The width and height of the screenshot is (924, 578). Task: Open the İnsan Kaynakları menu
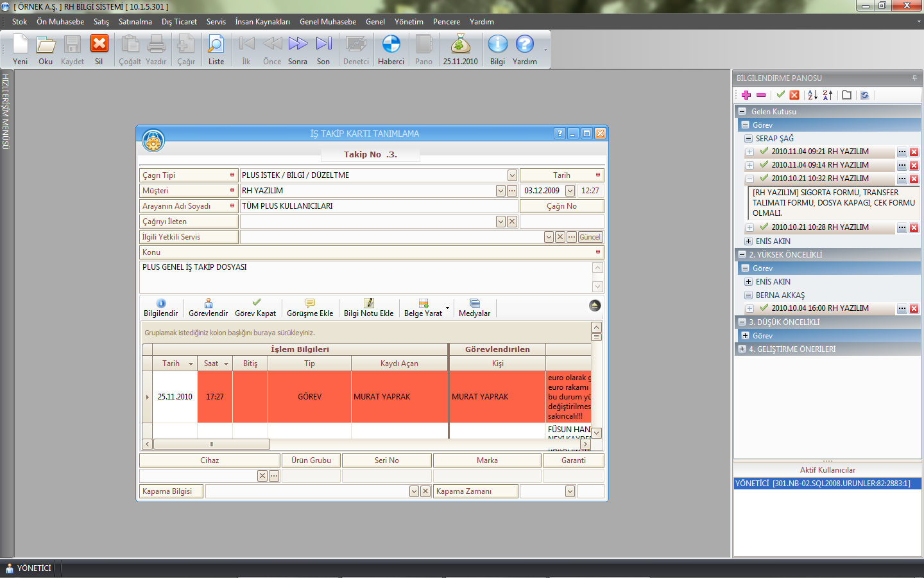pyautogui.click(x=262, y=22)
